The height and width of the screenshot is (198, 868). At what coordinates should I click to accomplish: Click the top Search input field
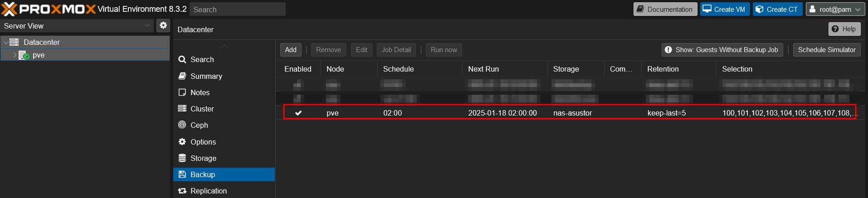(238, 10)
